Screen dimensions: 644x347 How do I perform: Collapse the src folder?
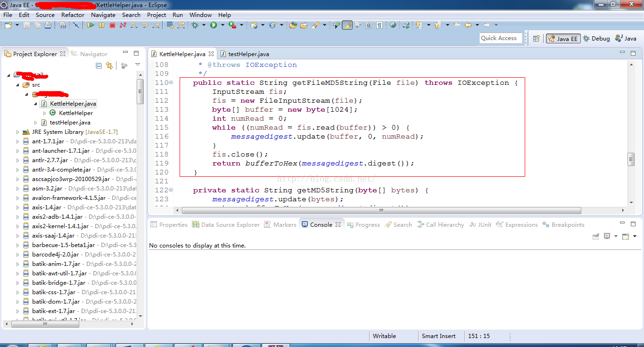point(18,85)
